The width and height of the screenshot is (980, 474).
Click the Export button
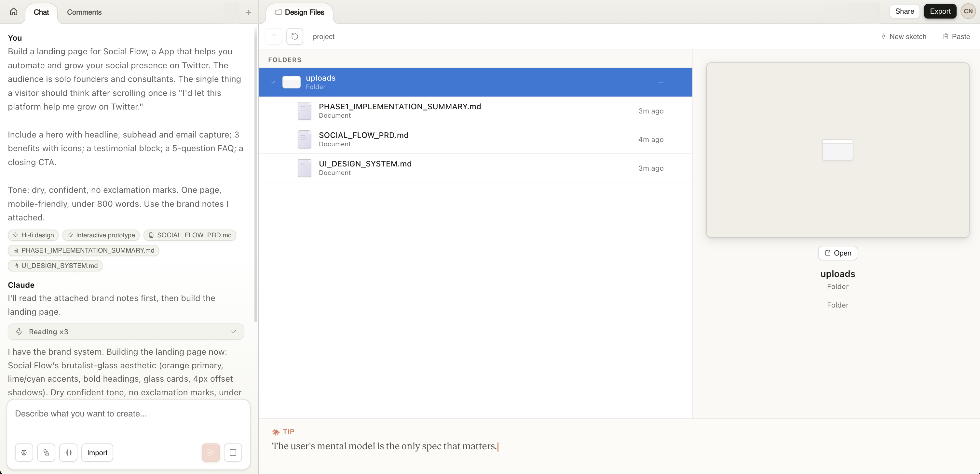tap(940, 11)
